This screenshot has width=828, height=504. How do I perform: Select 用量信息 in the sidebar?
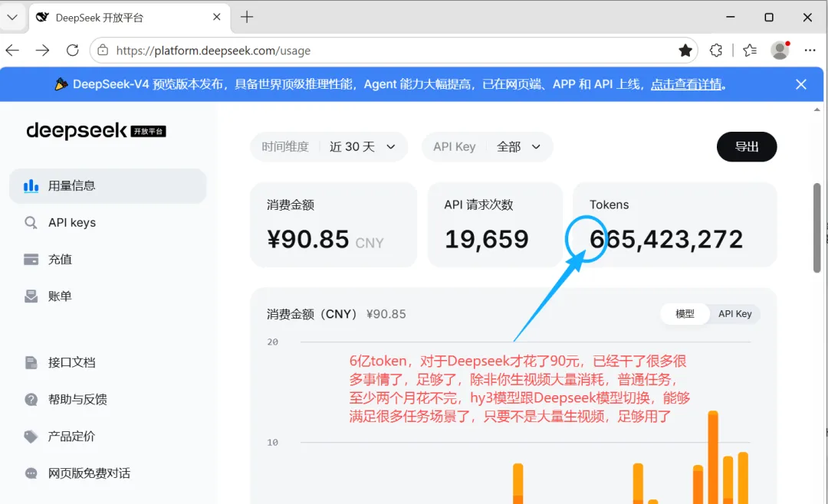pos(108,186)
